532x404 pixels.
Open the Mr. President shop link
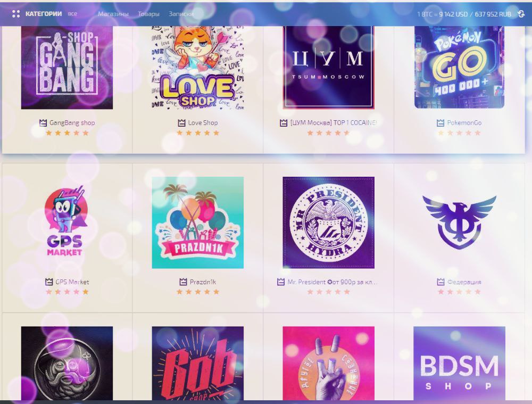pyautogui.click(x=332, y=282)
